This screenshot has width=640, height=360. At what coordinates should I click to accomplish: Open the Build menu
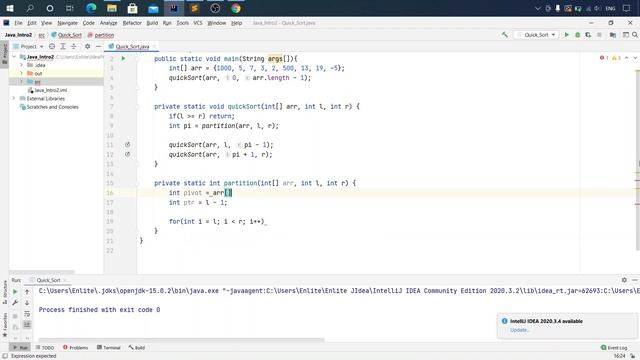point(152,23)
